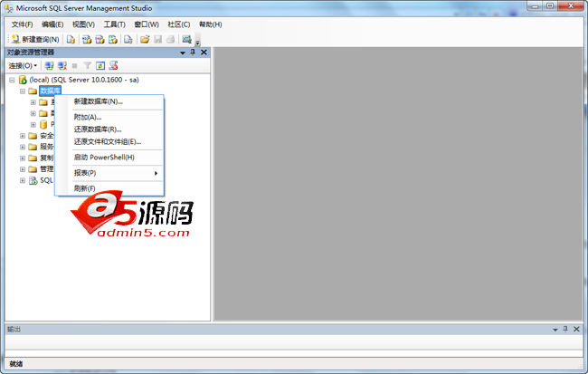Open the 连接(O) connect dropdown
Viewport: 588px width, 374px height.
23,66
